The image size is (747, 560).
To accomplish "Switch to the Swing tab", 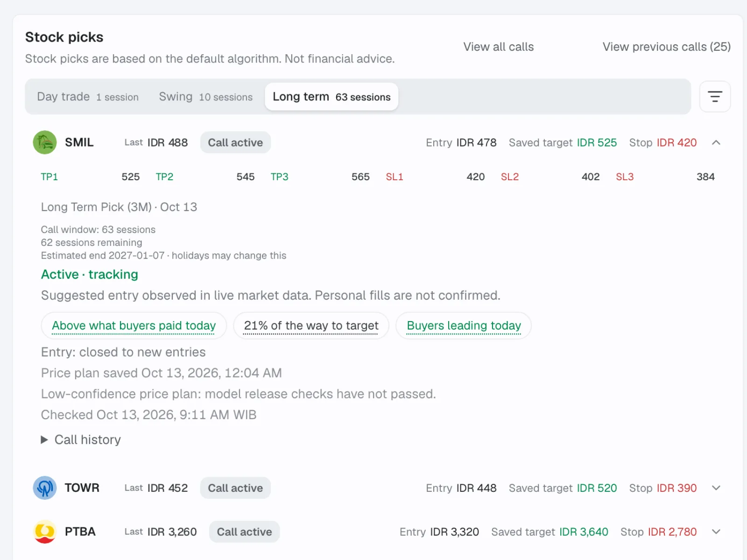I will 206,97.
